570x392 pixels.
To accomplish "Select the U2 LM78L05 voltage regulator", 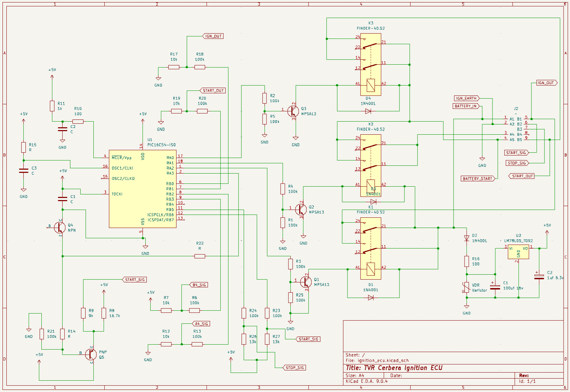I will click(518, 251).
